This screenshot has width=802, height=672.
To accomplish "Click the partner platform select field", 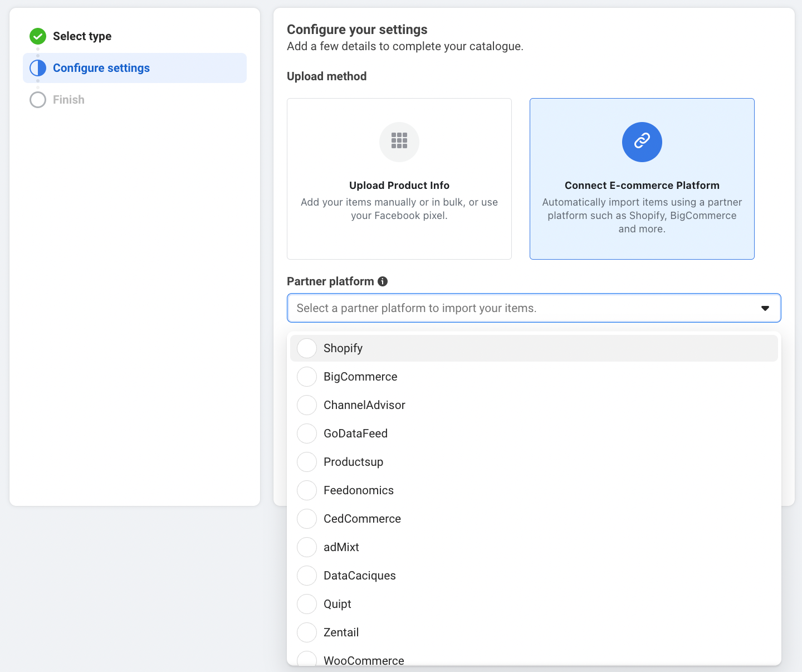I will click(534, 308).
